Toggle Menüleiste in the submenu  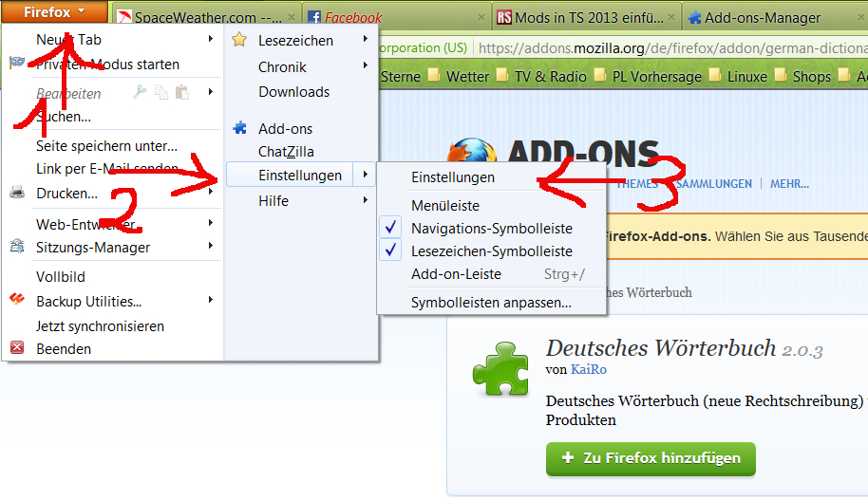pyautogui.click(x=445, y=206)
